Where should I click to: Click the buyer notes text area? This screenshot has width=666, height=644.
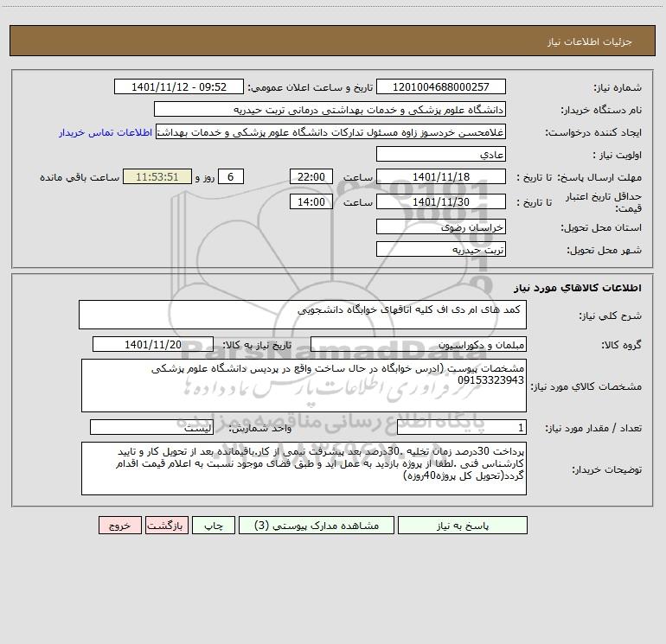pyautogui.click(x=304, y=469)
